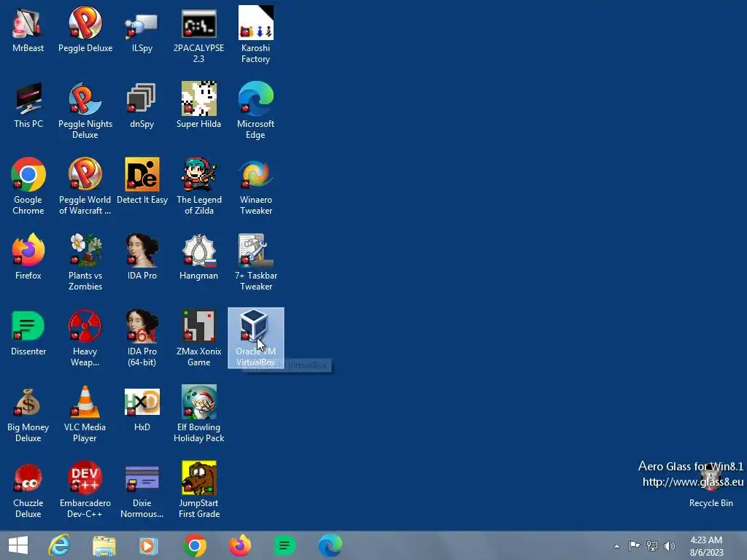Launch Internet Explorer from the taskbar
The width and height of the screenshot is (747, 560).
tap(59, 545)
